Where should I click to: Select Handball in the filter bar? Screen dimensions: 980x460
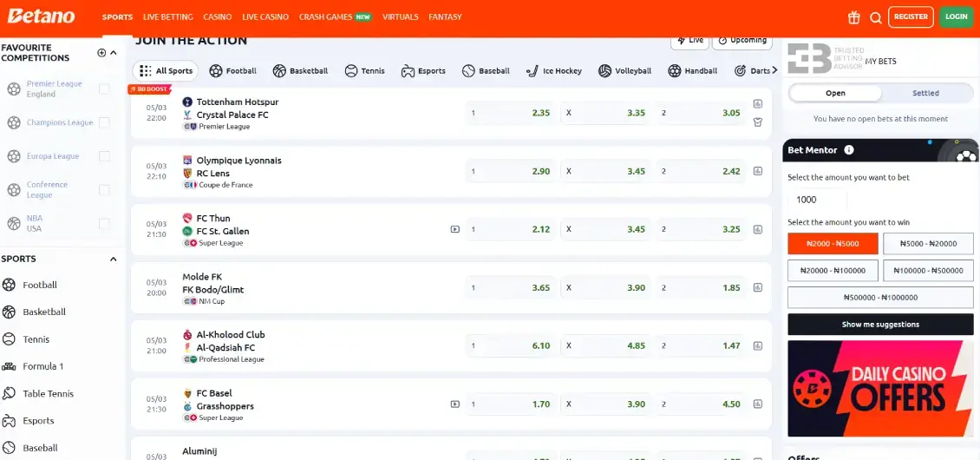pos(692,70)
